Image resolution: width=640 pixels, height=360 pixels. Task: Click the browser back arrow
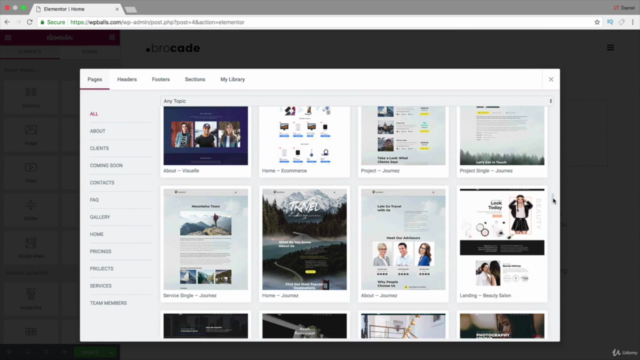coord(7,22)
